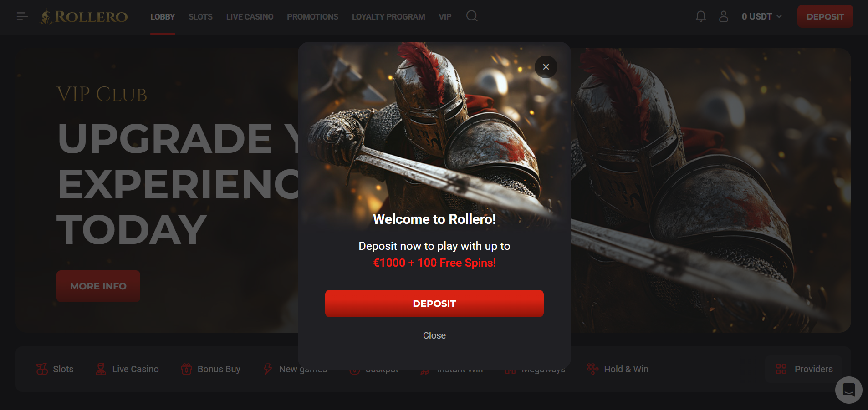Open the user profile icon
Image resolution: width=868 pixels, height=410 pixels.
pos(723,17)
